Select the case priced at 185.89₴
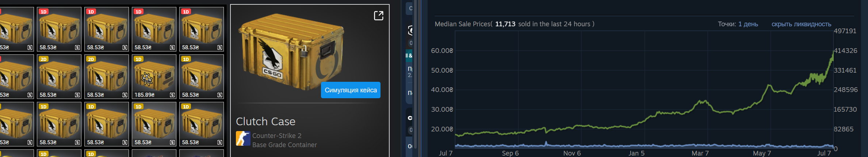This screenshot has height=157, width=868. pos(154,77)
